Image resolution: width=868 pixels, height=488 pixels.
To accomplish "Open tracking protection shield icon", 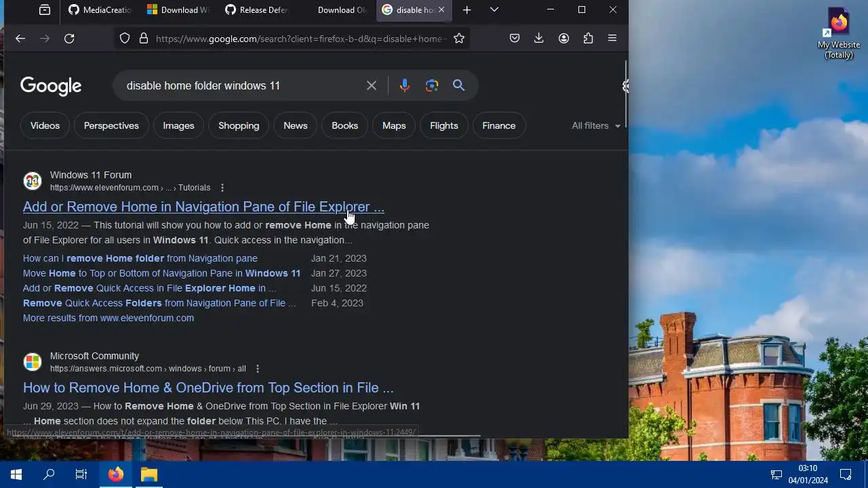I will pyautogui.click(x=125, y=39).
